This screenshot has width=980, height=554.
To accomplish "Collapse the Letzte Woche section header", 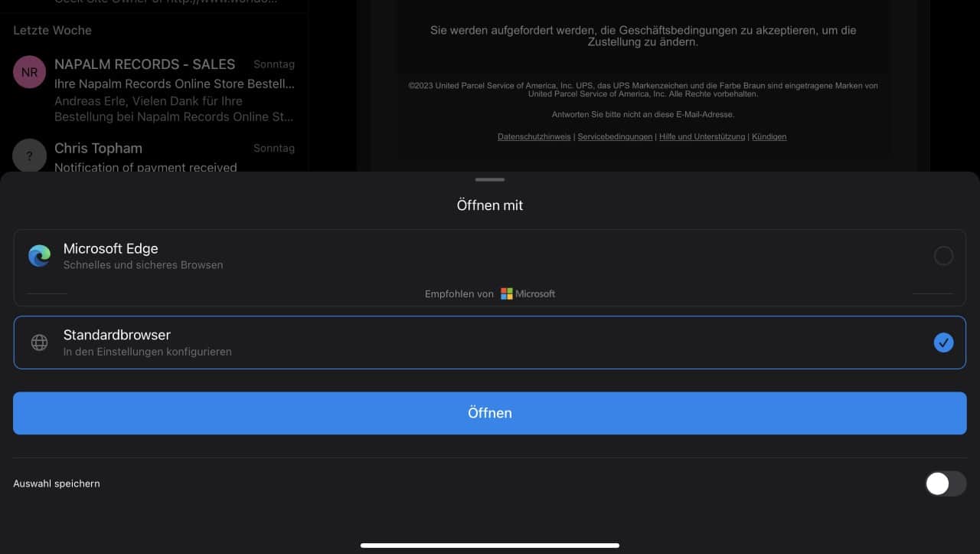I will (x=52, y=31).
